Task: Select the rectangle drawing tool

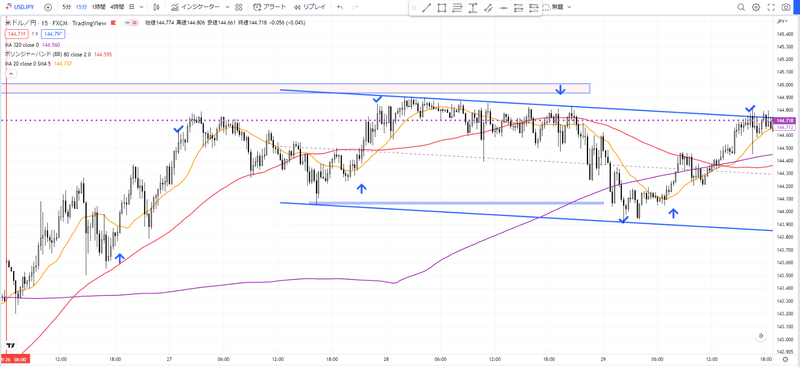Action: tap(442, 8)
